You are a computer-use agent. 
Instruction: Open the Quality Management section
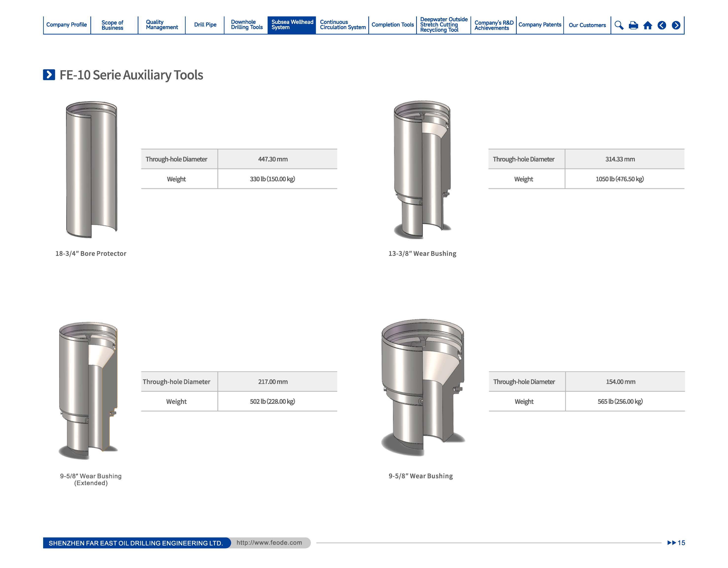pos(162,25)
